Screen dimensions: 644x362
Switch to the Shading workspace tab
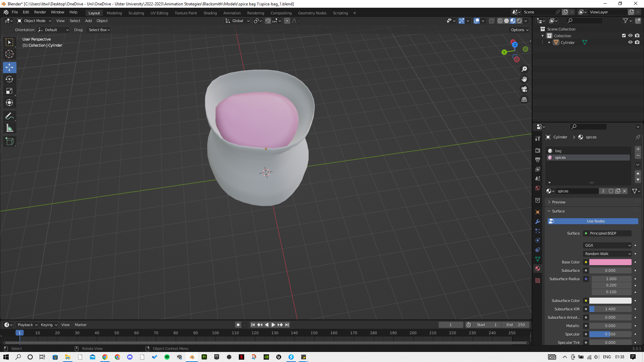pos(210,13)
